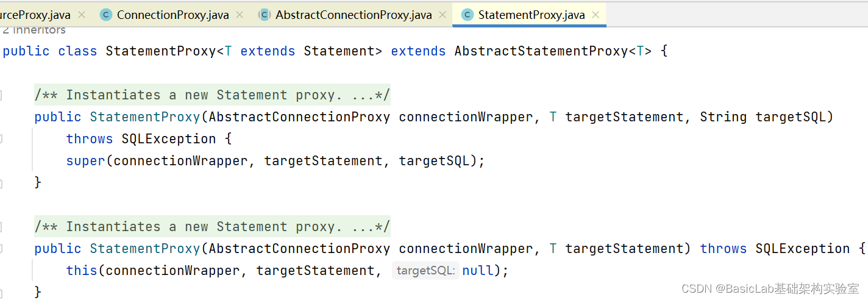Click the class icon on AbstractConnectionProxy.java tab
This screenshot has width=868, height=300.
pos(265,15)
